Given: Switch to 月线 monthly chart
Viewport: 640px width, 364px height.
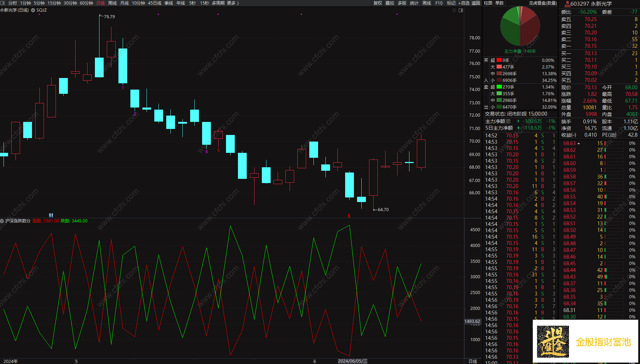Looking at the screenshot, I should (124, 3).
